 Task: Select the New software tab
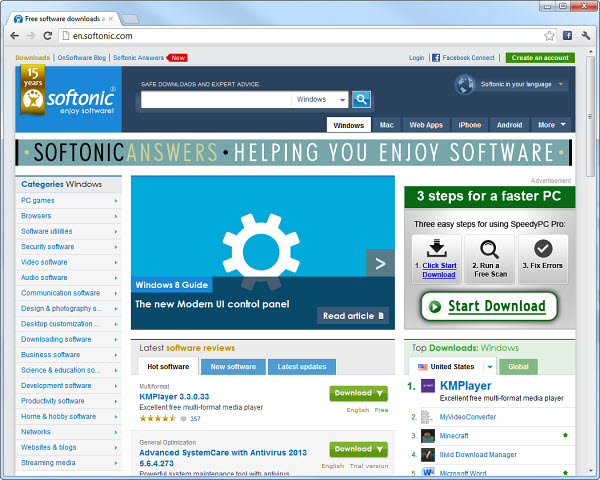[233, 367]
